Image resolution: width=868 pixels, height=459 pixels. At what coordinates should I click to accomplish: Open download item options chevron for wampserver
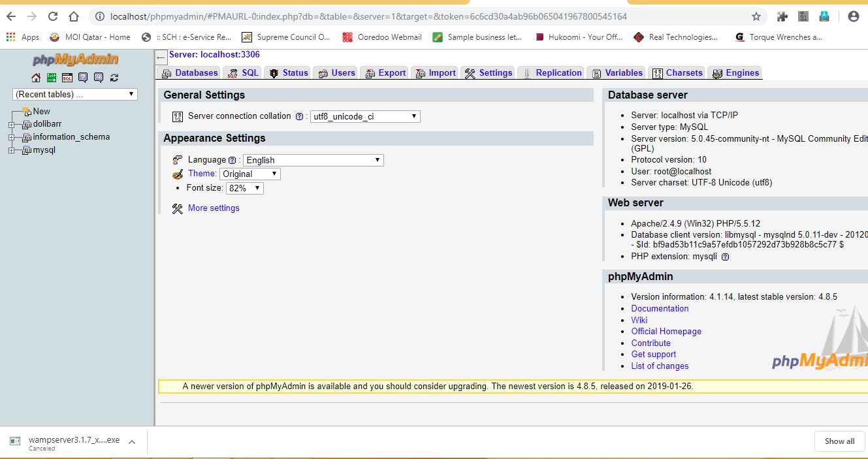tap(132, 442)
